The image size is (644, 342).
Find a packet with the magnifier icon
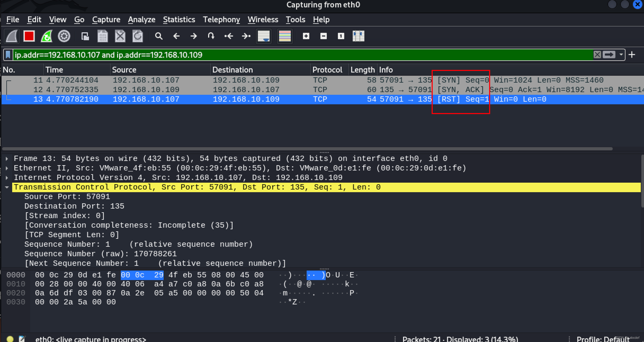point(159,36)
